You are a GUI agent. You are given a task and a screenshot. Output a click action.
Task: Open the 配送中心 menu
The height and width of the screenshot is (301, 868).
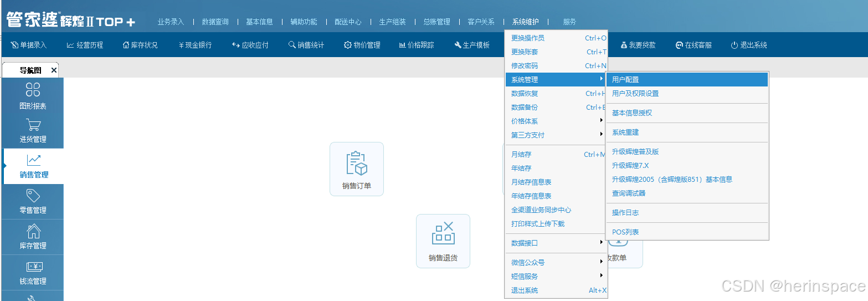tap(348, 22)
